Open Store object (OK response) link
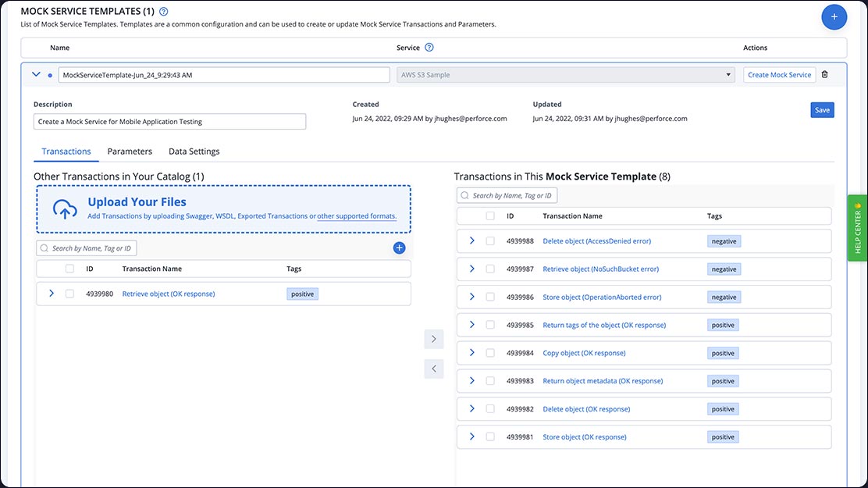Viewport: 868px width, 488px height. 585,436
